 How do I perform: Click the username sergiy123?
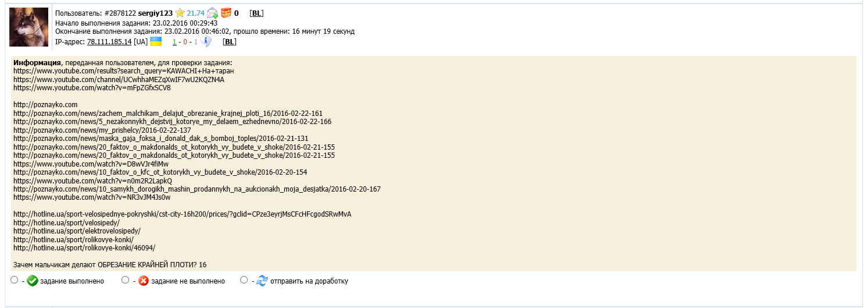(x=155, y=13)
